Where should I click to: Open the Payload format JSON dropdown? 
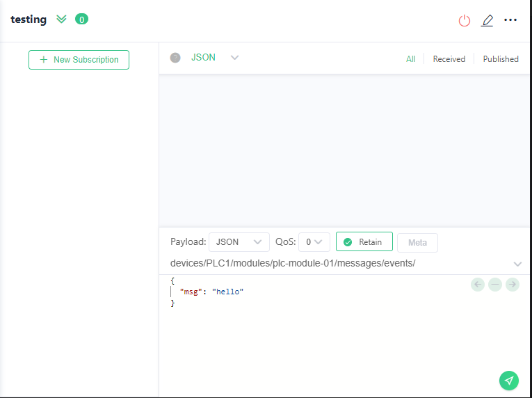(x=239, y=242)
